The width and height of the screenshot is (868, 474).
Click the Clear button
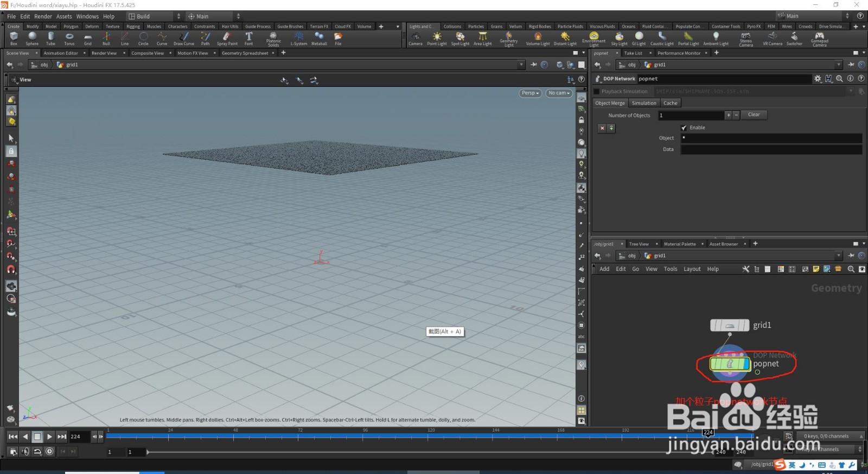point(754,115)
